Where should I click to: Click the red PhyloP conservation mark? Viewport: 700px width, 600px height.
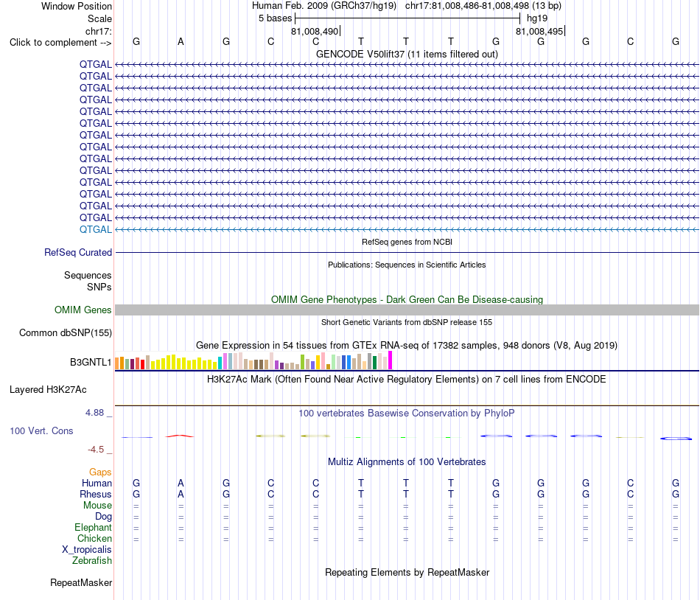coord(180,436)
